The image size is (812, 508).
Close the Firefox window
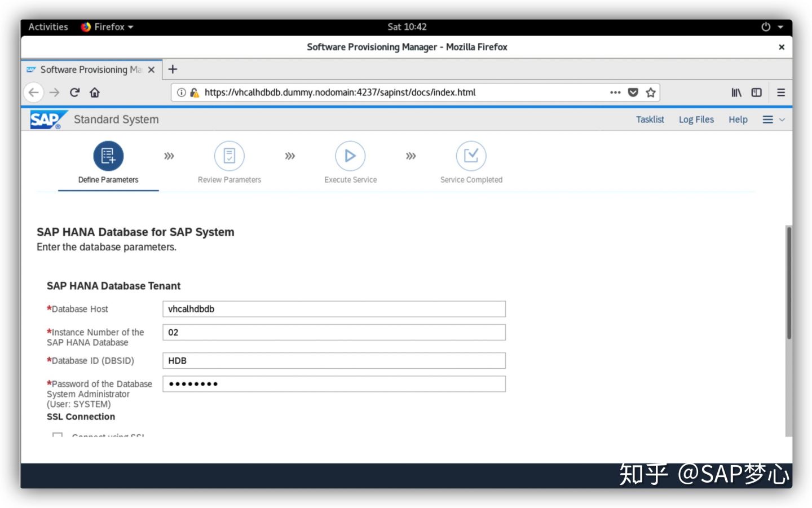pos(782,47)
